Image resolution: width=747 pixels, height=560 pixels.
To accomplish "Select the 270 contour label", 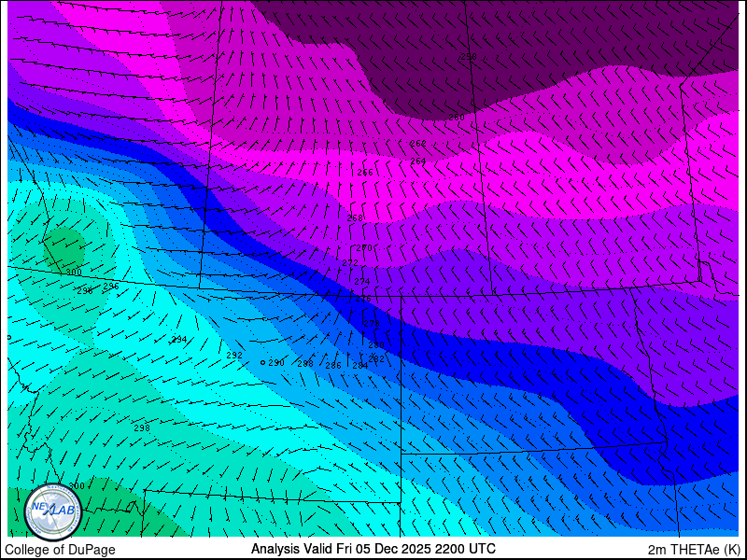I will coord(364,248).
